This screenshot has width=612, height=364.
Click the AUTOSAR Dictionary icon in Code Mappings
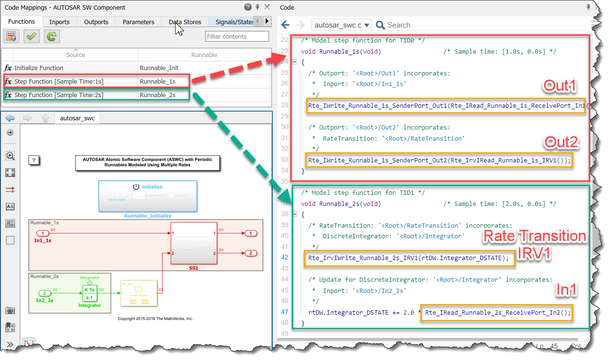11,36
